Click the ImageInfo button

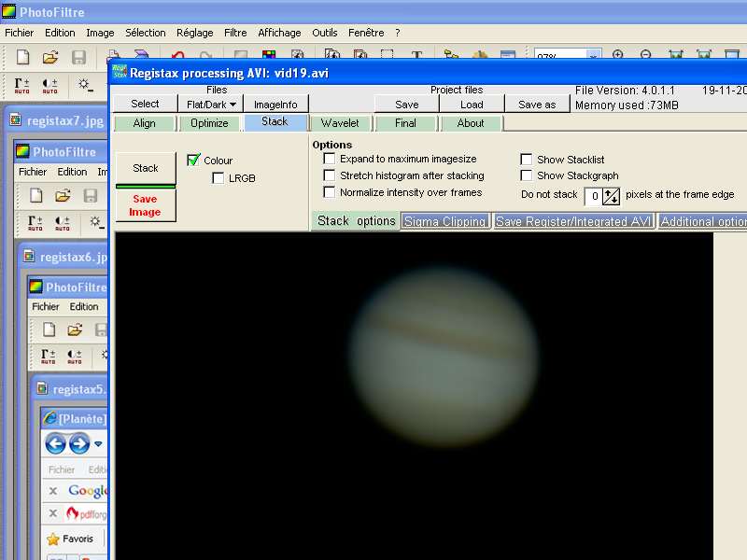pos(275,104)
